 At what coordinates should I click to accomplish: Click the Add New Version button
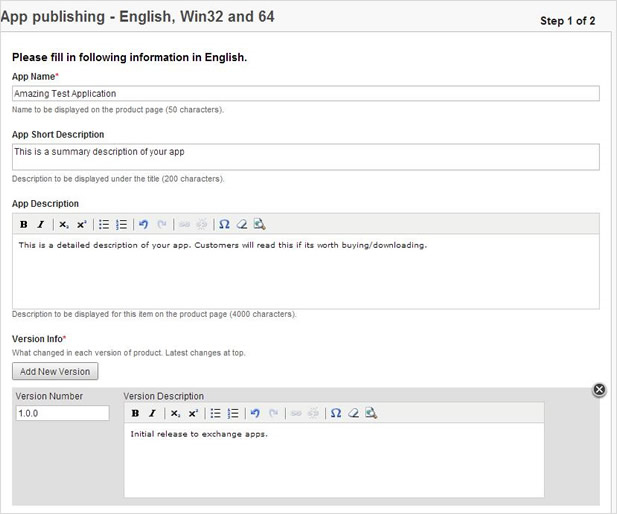(x=55, y=372)
